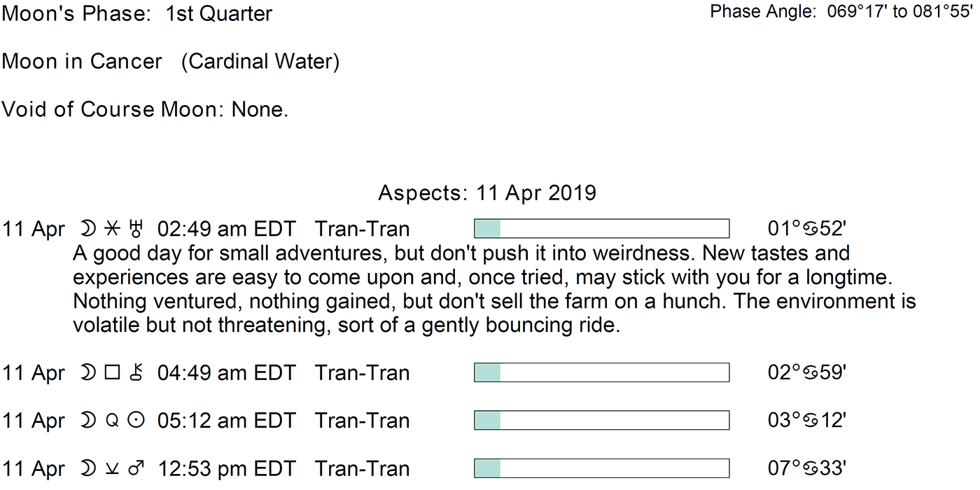Click the "Void of Course Moon: None." line
This screenshot has width=980, height=490.
(145, 109)
